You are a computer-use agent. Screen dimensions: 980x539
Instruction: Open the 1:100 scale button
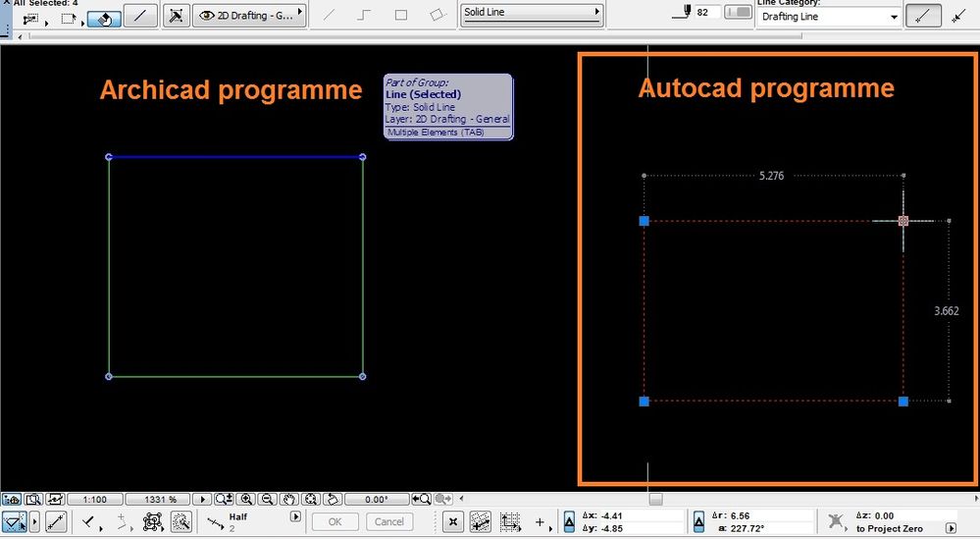pos(95,499)
